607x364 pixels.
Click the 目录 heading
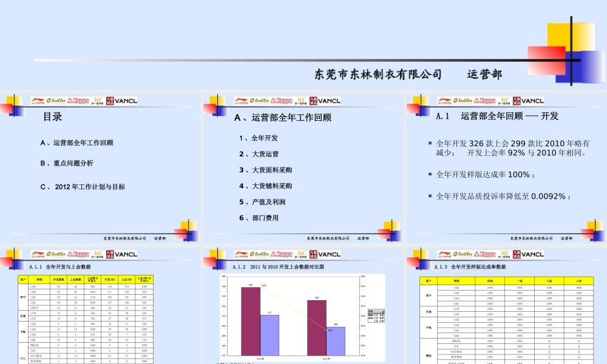[x=53, y=116]
